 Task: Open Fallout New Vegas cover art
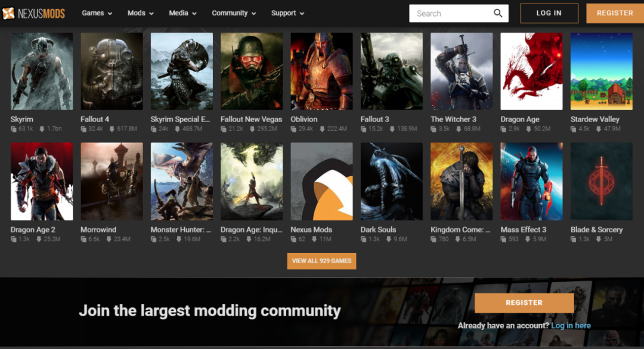[252, 71]
